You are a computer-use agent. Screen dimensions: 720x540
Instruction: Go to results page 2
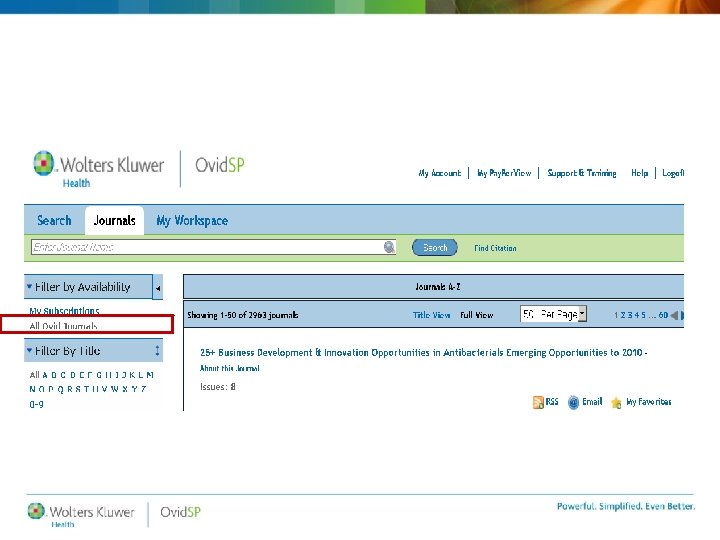click(623, 315)
